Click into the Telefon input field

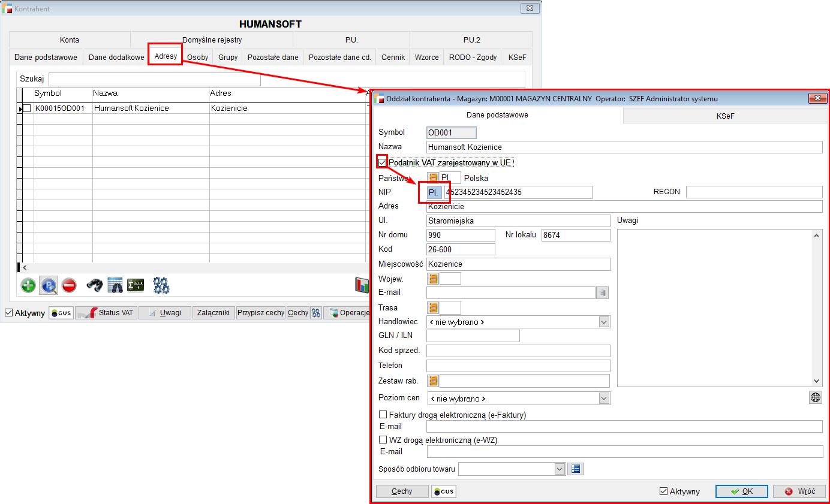click(518, 366)
